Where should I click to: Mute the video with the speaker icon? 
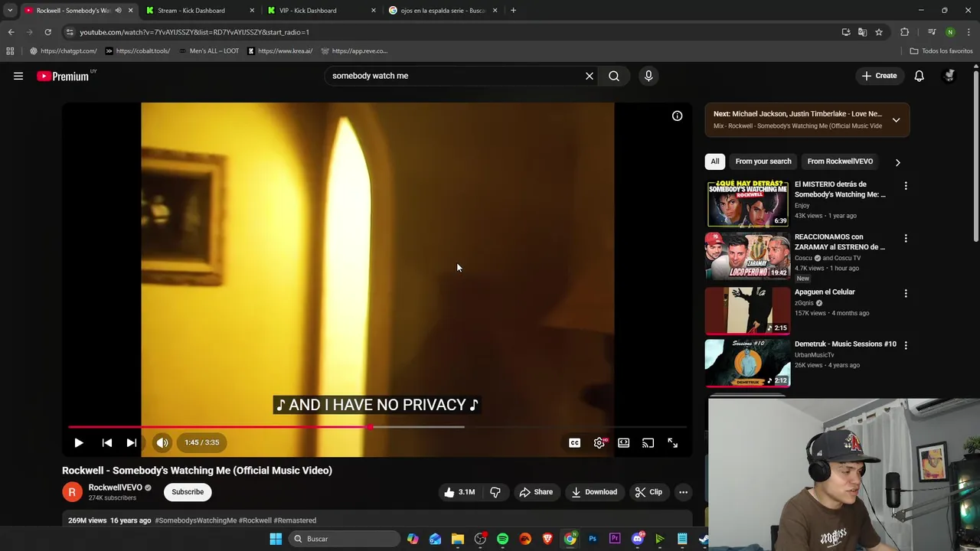coord(162,442)
